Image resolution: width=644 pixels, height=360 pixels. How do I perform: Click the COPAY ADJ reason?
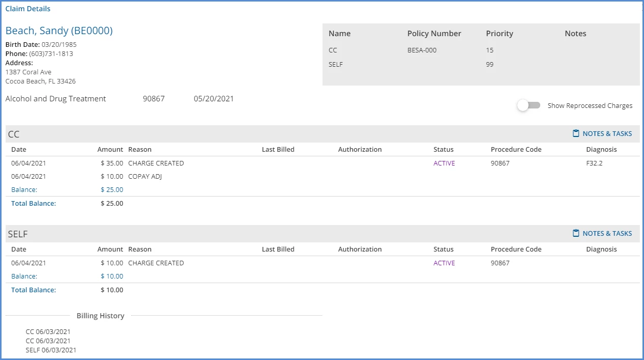point(145,176)
